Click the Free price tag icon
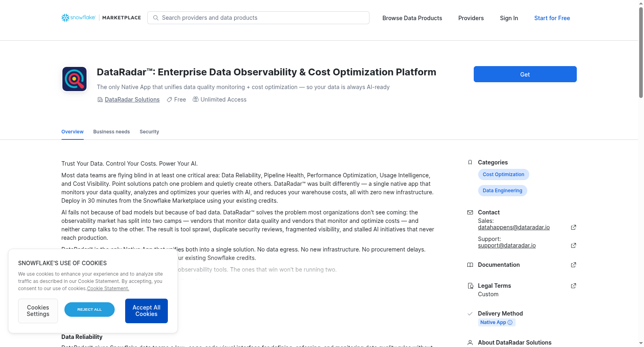Image resolution: width=644 pixels, height=347 pixels. click(169, 100)
